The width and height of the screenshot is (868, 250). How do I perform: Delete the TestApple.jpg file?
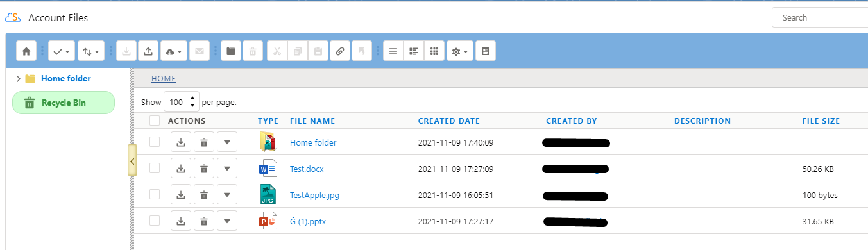tap(204, 195)
